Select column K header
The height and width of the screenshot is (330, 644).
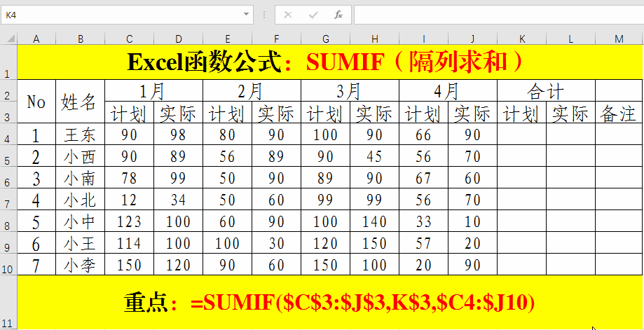tap(522, 39)
